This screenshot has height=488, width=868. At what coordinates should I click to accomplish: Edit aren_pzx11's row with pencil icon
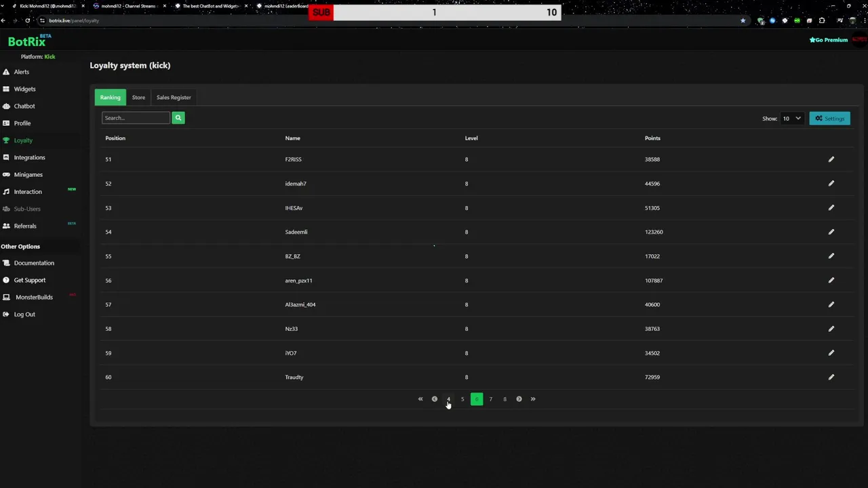[x=831, y=280]
